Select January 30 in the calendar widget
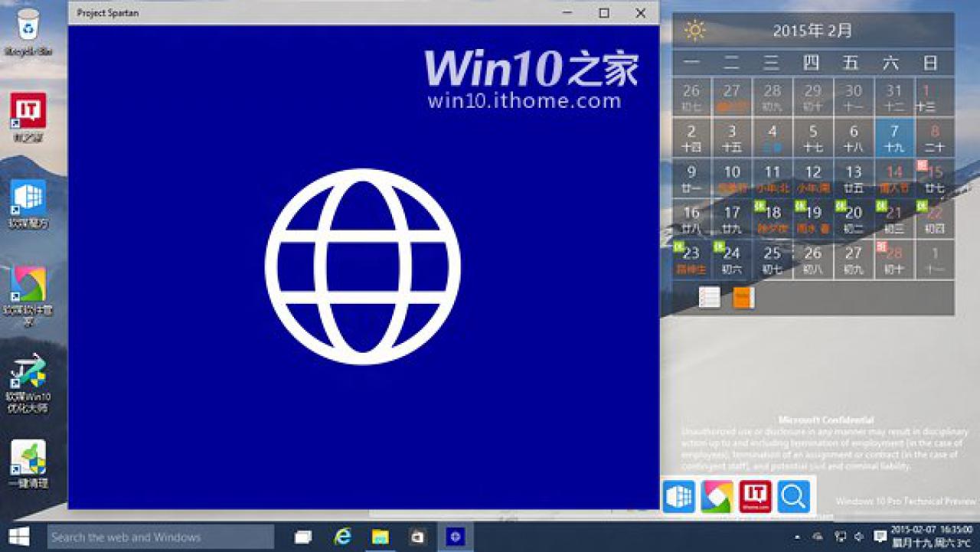Screen dimensions: 980x552 pyautogui.click(x=854, y=97)
